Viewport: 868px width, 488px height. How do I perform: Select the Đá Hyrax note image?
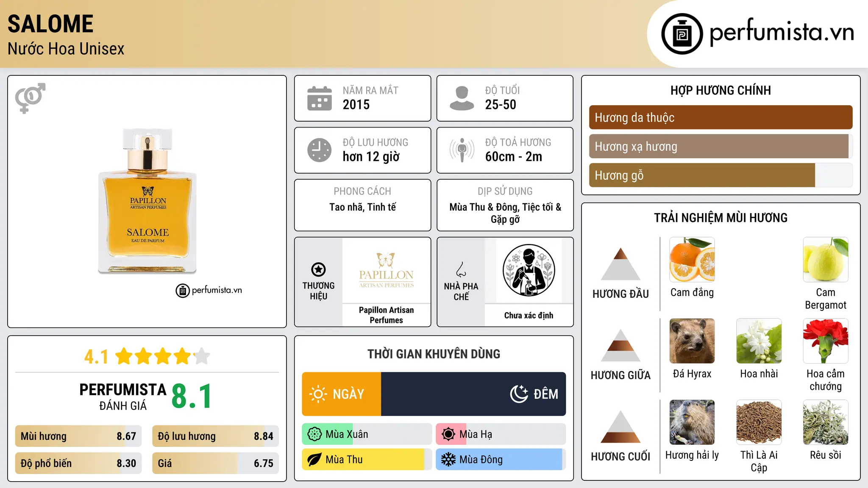coord(692,341)
